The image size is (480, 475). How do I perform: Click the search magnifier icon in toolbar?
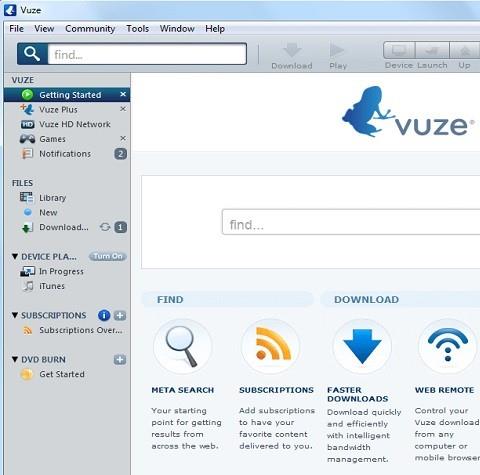[x=32, y=54]
